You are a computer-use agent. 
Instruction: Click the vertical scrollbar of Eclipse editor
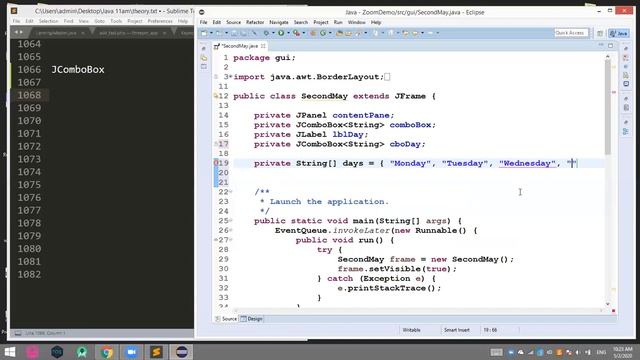click(x=608, y=108)
